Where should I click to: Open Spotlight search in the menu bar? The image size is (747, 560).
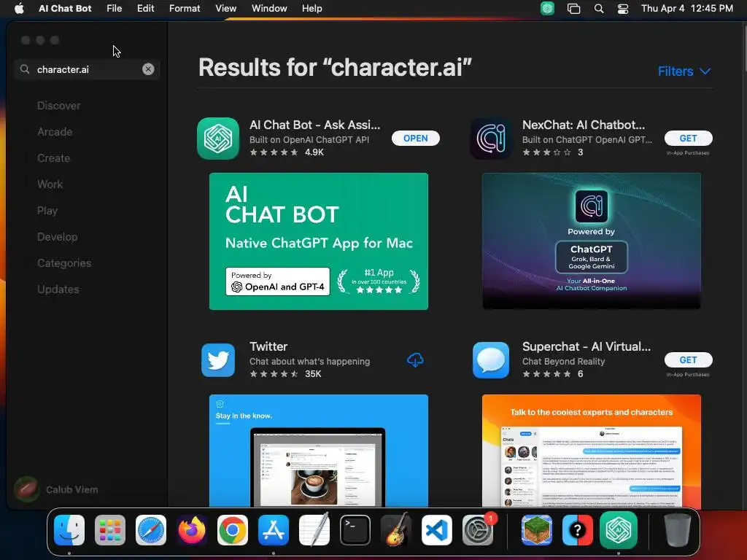click(599, 9)
